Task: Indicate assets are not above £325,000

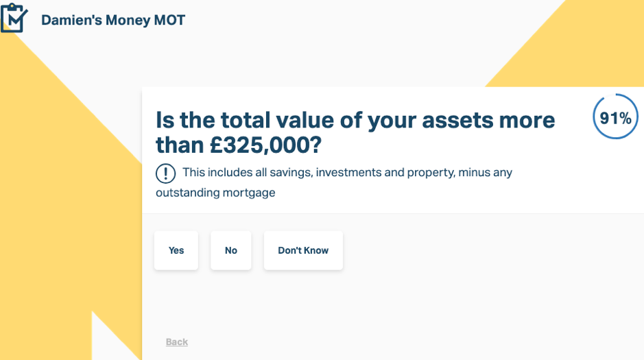Action: click(x=231, y=250)
